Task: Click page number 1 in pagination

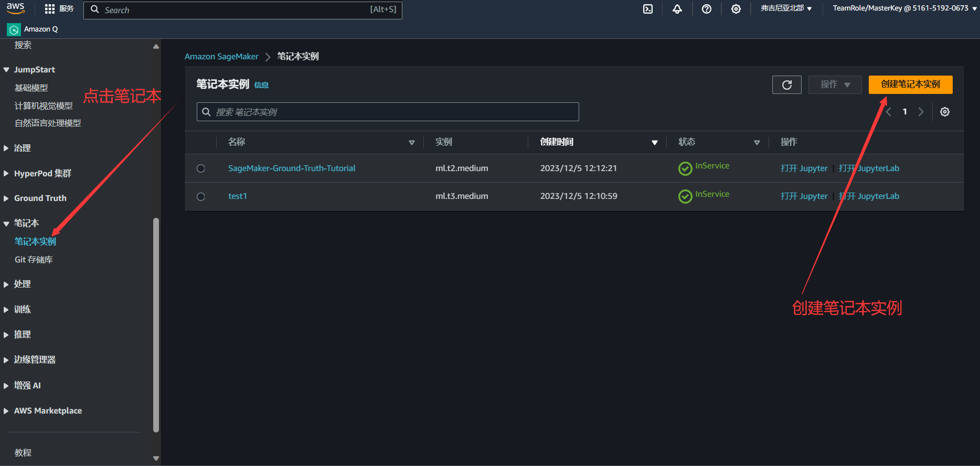Action: (x=905, y=112)
